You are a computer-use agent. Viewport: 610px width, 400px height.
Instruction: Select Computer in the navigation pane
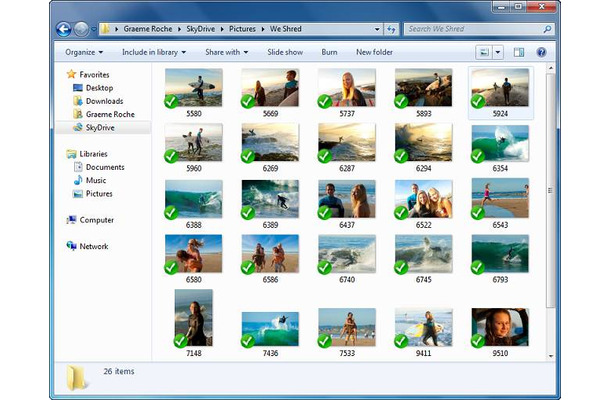96,220
